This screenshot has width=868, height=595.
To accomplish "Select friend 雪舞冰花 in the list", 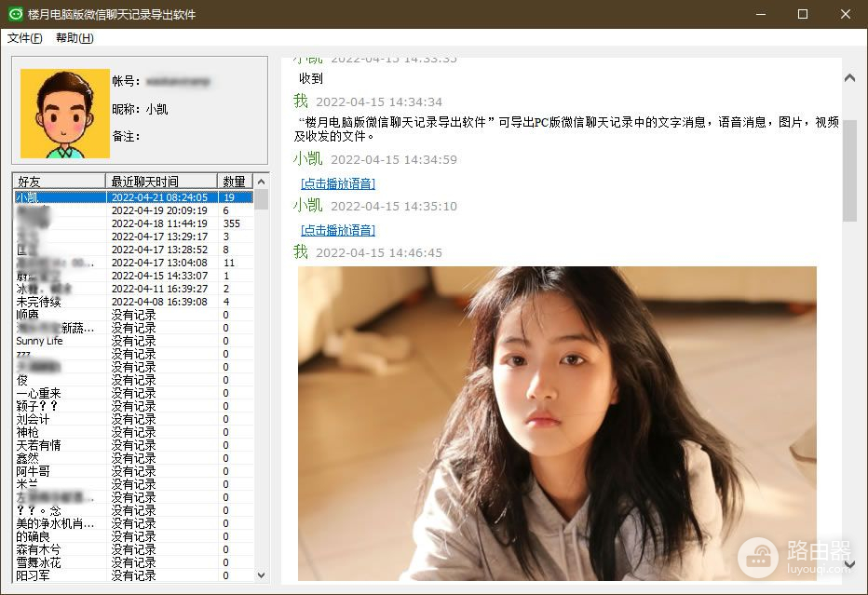I will click(x=133, y=562).
